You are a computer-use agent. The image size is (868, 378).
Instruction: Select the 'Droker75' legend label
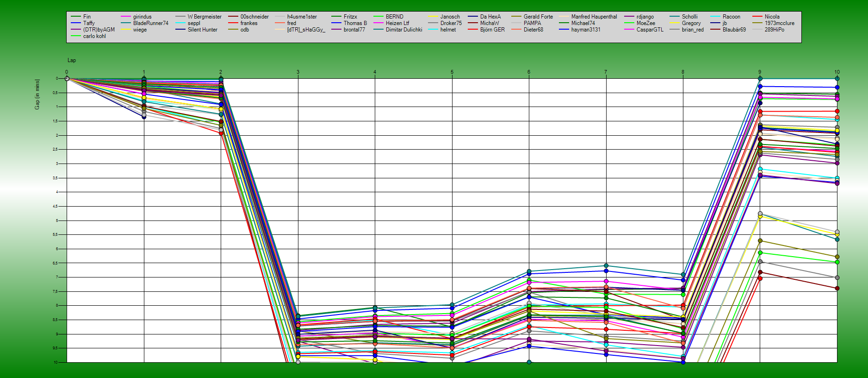coord(451,23)
